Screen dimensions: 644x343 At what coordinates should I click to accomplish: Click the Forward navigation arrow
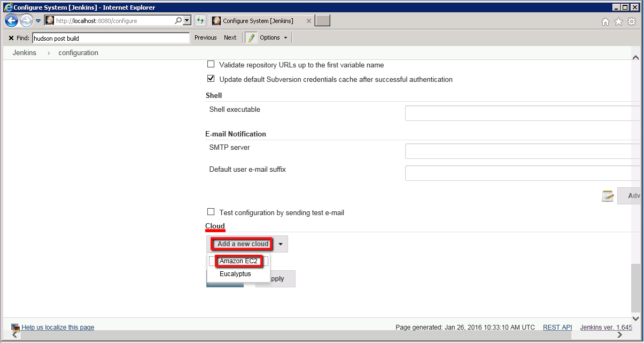point(25,21)
